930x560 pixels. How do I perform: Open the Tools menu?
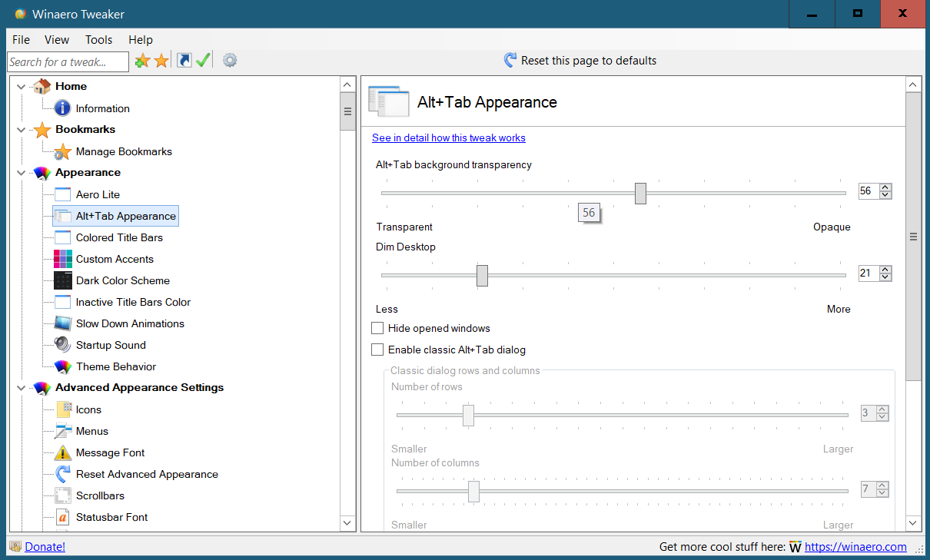[x=98, y=40]
